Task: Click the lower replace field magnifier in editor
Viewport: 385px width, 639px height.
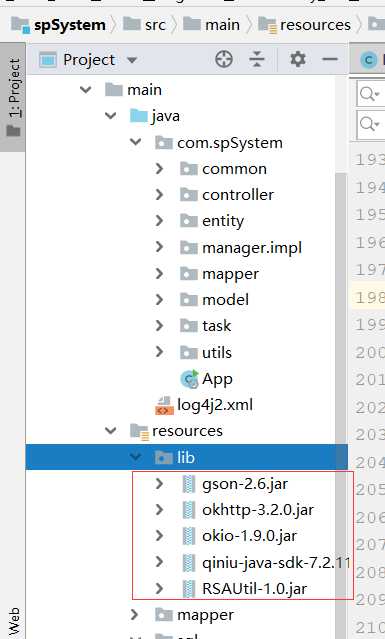Action: [x=370, y=123]
